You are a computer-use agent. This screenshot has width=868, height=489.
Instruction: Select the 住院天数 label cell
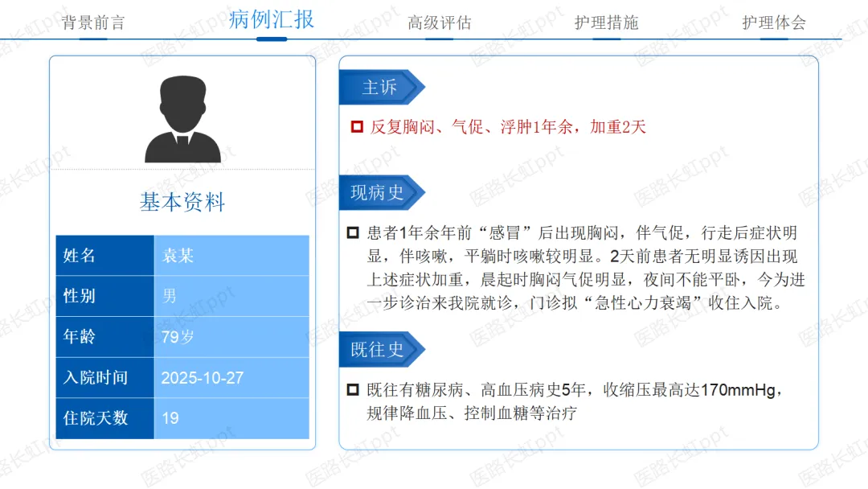tap(104, 418)
